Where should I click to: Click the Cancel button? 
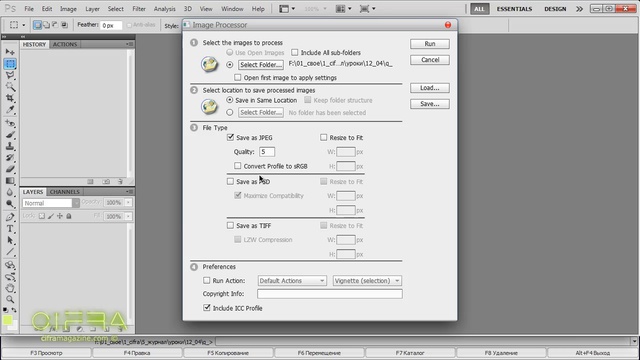pos(430,60)
